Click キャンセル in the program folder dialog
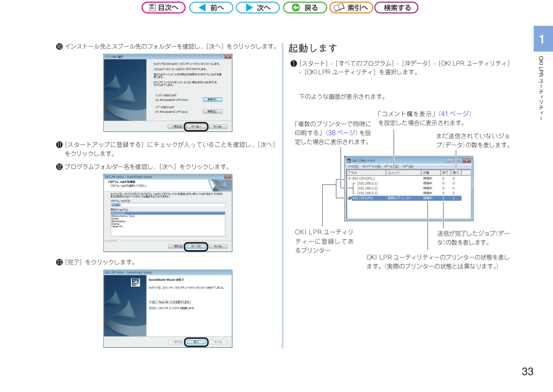This screenshot has height=392, width=553. pos(218,246)
